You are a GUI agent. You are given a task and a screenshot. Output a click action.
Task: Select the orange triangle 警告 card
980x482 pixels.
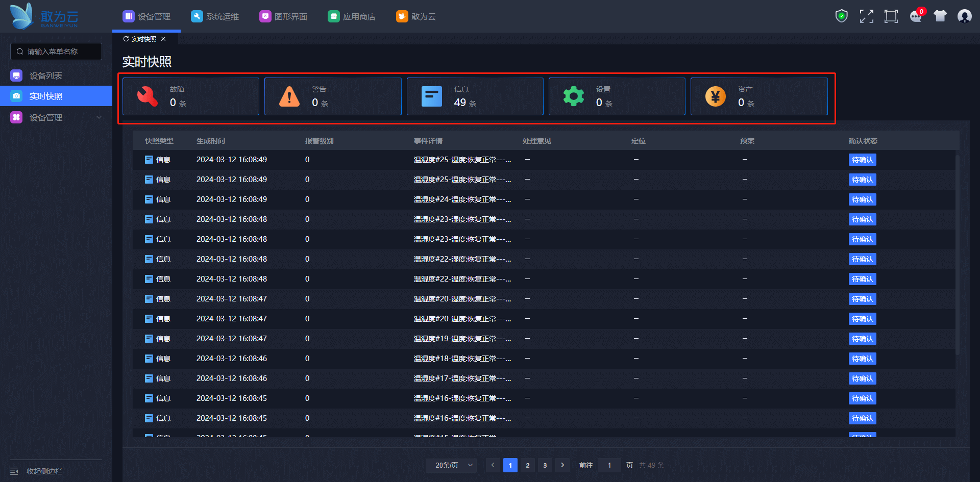pos(333,96)
